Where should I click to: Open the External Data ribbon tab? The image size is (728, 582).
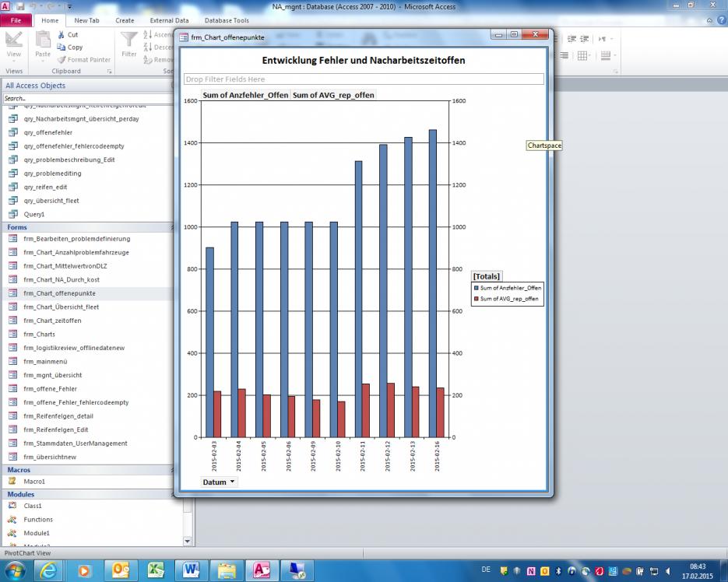click(x=169, y=20)
